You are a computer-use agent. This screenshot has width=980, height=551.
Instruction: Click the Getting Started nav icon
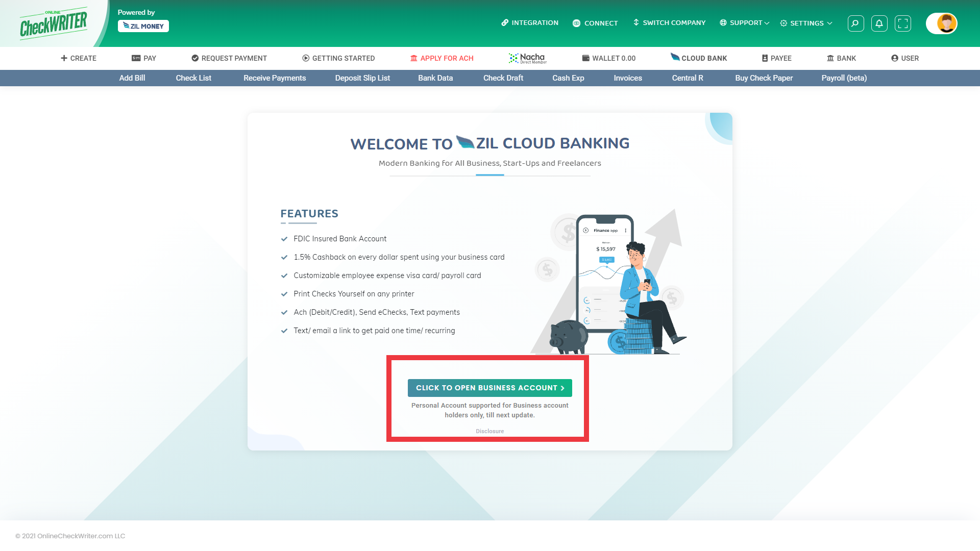[306, 58]
